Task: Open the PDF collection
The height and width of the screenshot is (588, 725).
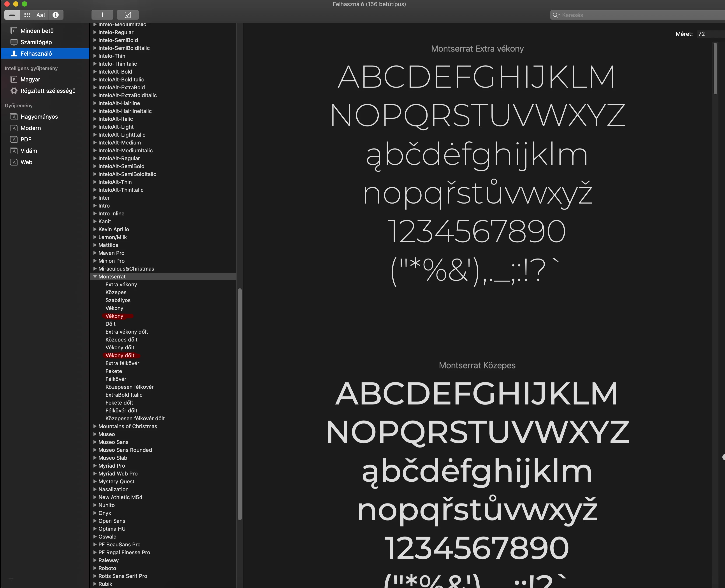Action: click(26, 139)
